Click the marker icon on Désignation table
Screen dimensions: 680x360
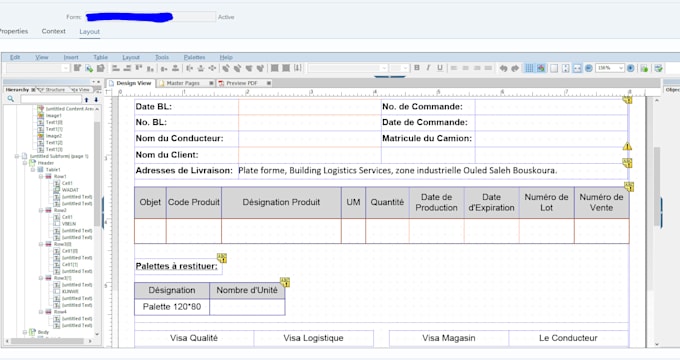click(x=285, y=282)
